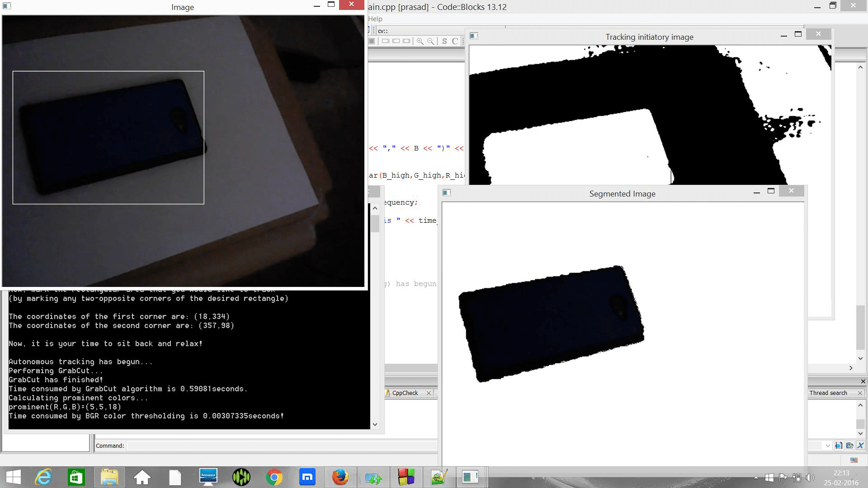868x488 pixels.
Task: Click Thread search panel scroll up arrow
Action: [860, 405]
